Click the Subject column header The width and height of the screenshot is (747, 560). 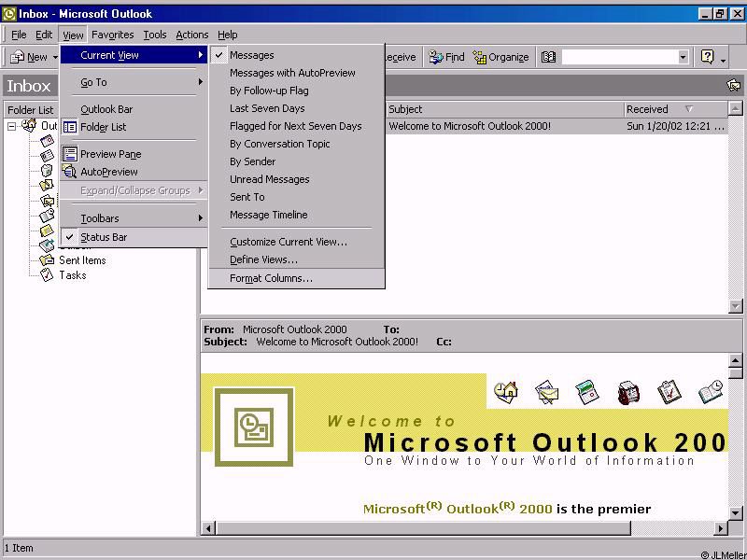coord(504,109)
